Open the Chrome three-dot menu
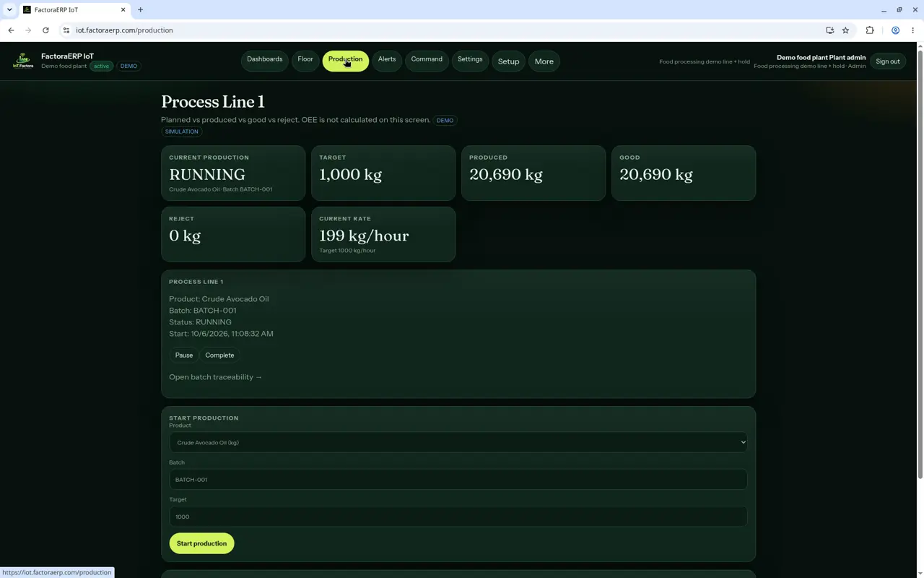Image resolution: width=924 pixels, height=578 pixels. click(913, 30)
